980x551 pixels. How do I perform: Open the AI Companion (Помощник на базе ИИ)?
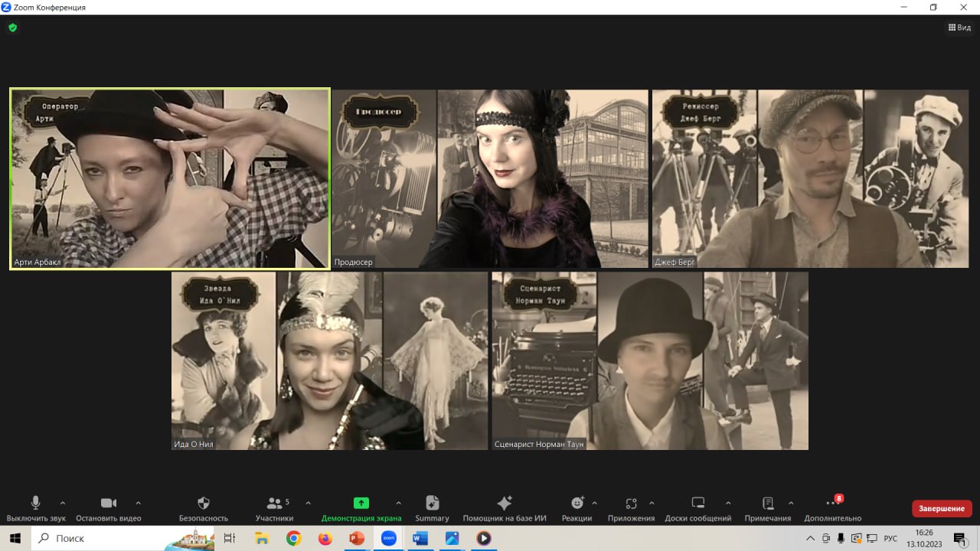click(x=505, y=504)
